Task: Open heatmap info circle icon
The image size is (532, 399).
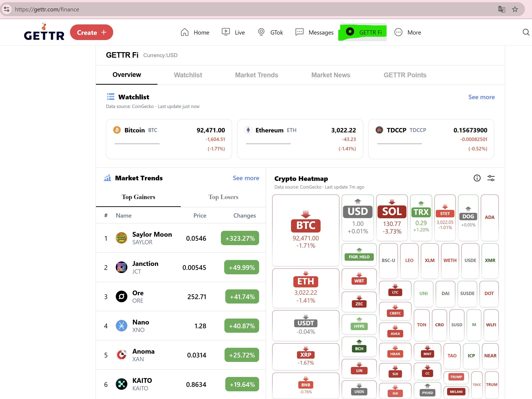Action: pos(477,178)
